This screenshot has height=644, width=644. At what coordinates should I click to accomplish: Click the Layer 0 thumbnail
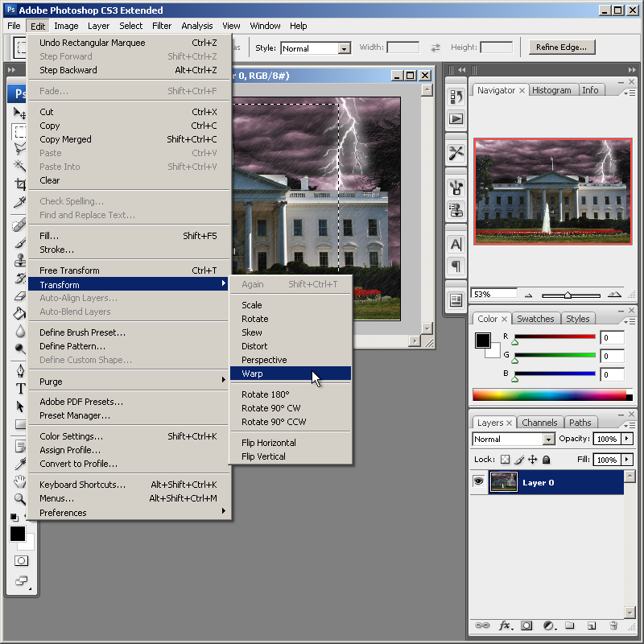pos(504,482)
